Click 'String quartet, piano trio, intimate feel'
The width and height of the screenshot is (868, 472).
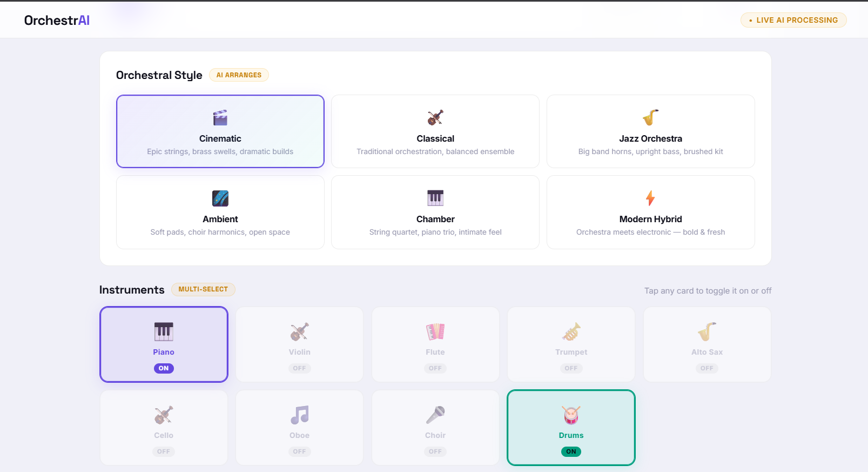point(435,232)
